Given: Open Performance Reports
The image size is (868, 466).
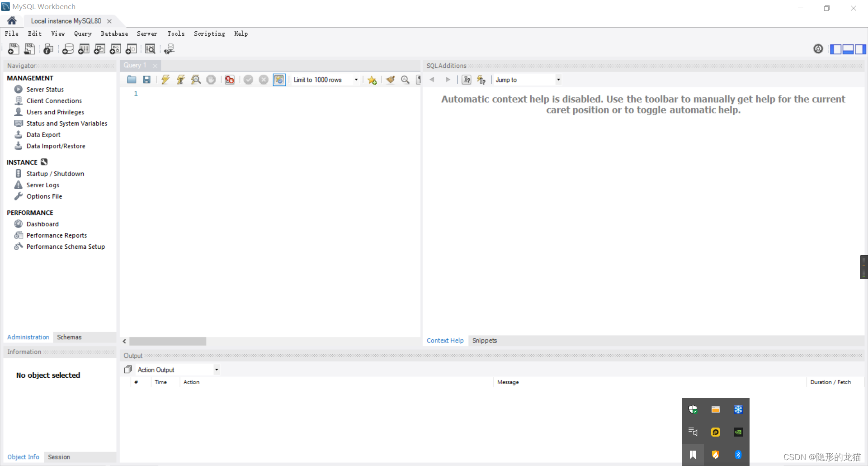Looking at the screenshot, I should (x=57, y=235).
